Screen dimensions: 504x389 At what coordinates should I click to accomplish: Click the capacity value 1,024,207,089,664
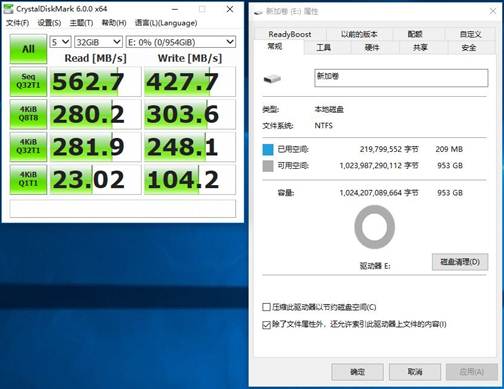pyautogui.click(x=370, y=193)
